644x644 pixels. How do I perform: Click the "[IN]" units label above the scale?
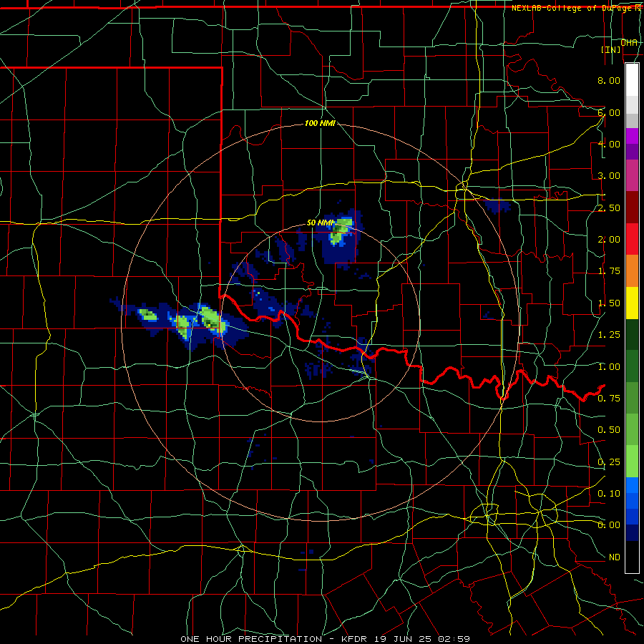click(611, 49)
